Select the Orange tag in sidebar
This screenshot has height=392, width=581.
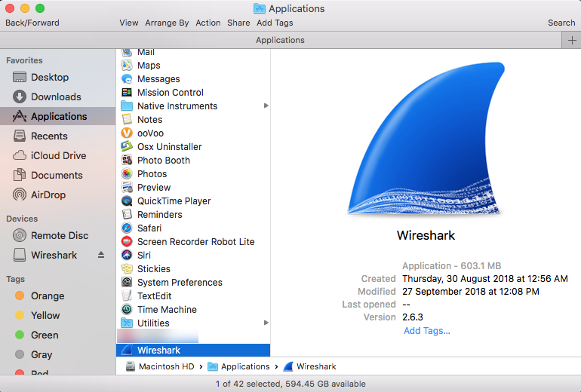tap(47, 296)
